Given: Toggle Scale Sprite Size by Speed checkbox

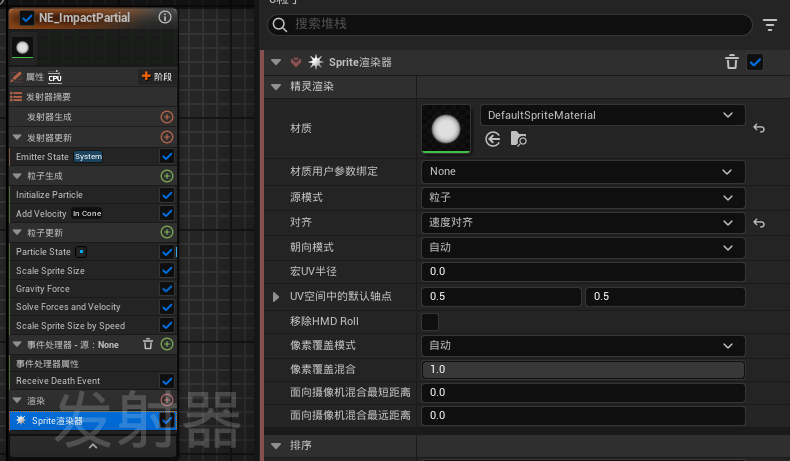Looking at the screenshot, I should pyautogui.click(x=167, y=325).
